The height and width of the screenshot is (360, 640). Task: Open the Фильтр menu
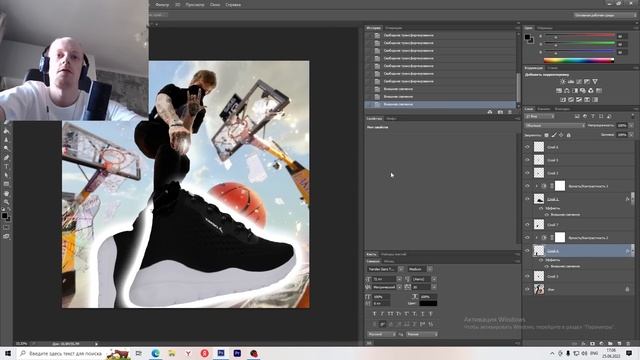coord(162,5)
